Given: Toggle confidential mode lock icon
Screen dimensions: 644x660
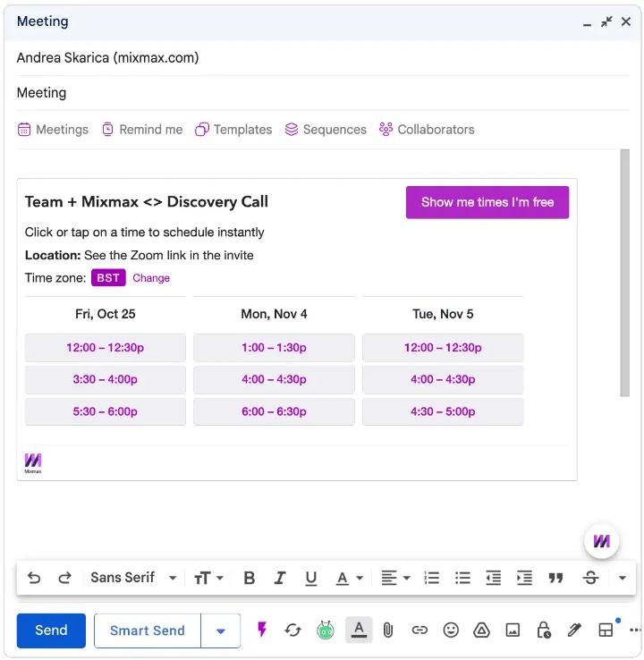Looking at the screenshot, I should coord(544,630).
